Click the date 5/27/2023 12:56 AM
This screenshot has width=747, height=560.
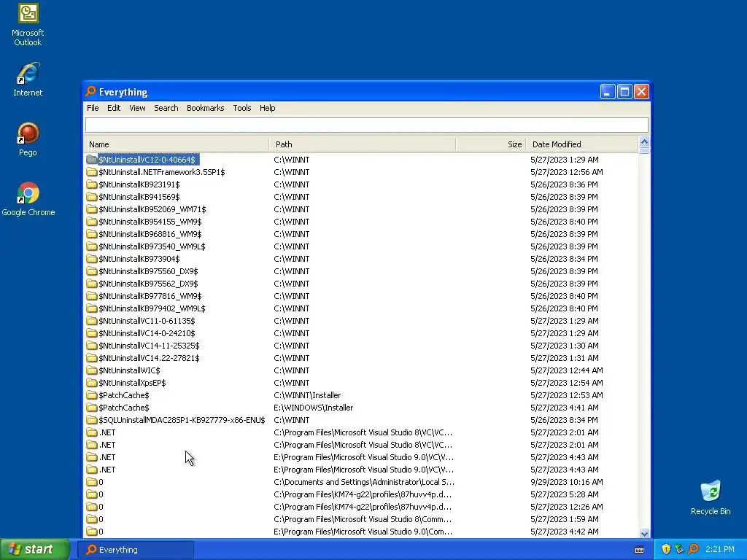pyautogui.click(x=566, y=172)
